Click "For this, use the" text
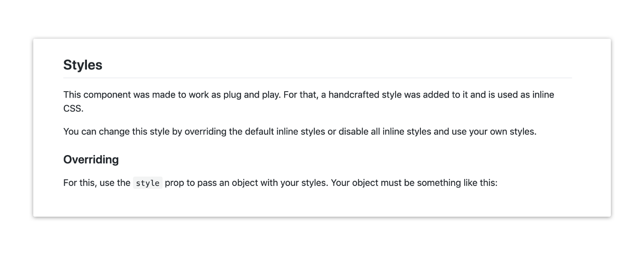644x255 pixels. click(97, 183)
